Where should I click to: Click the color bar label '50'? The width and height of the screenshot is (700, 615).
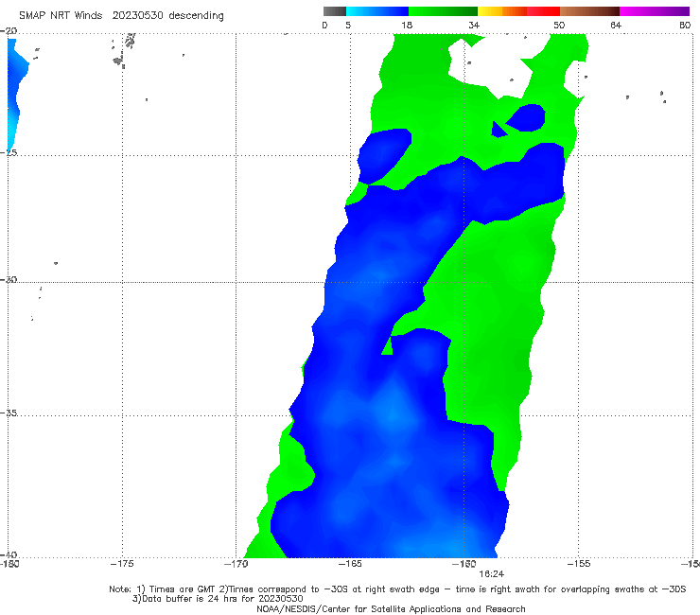pos(559,25)
